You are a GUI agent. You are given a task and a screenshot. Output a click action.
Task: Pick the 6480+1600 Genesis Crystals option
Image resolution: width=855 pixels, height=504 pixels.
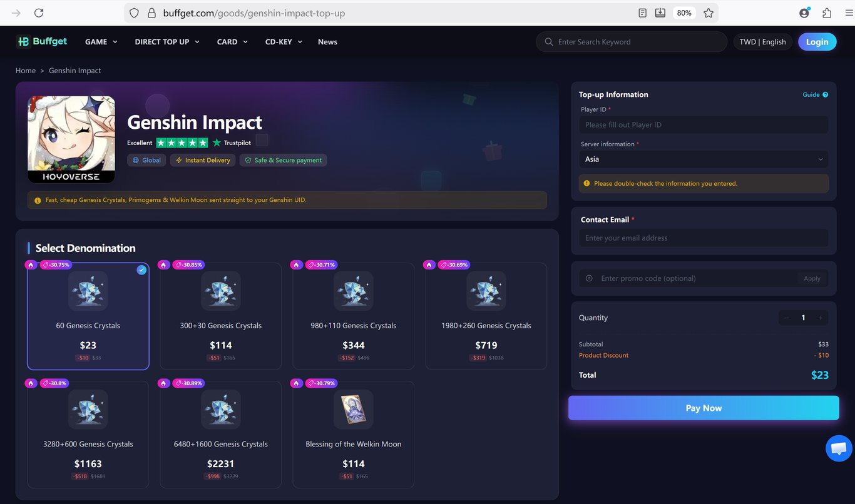pyautogui.click(x=221, y=435)
